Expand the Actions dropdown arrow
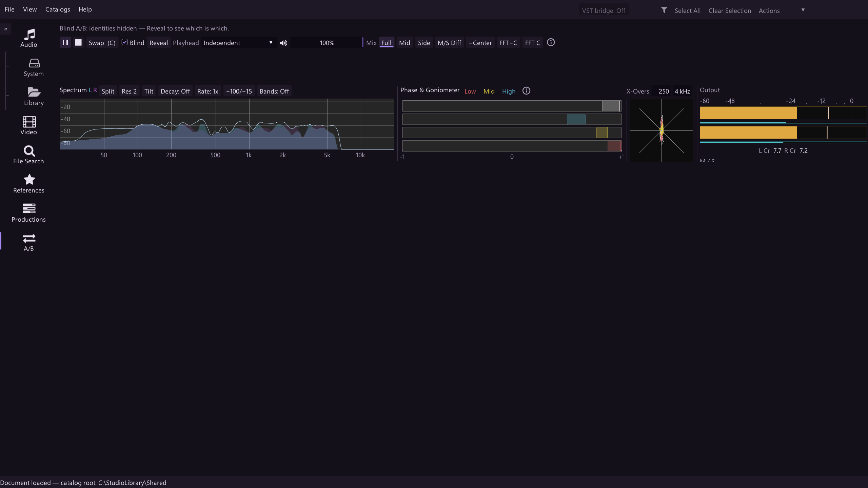The width and height of the screenshot is (868, 488). pos(803,10)
